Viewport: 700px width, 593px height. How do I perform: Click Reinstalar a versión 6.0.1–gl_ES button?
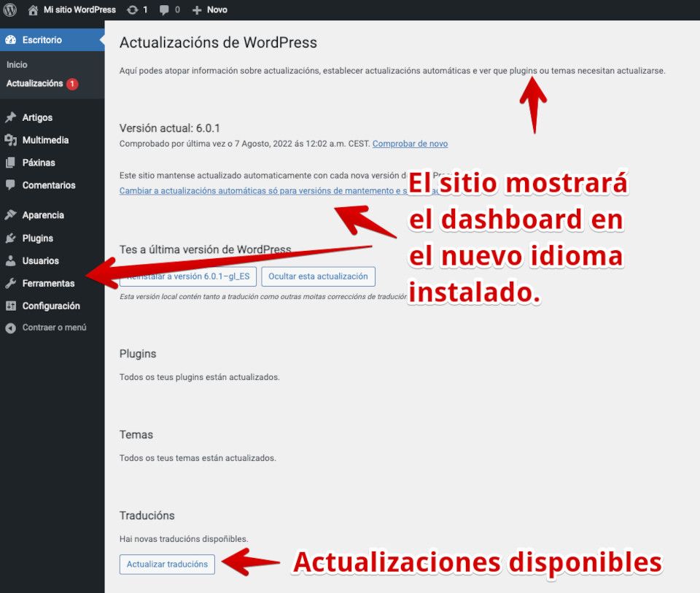pos(188,276)
